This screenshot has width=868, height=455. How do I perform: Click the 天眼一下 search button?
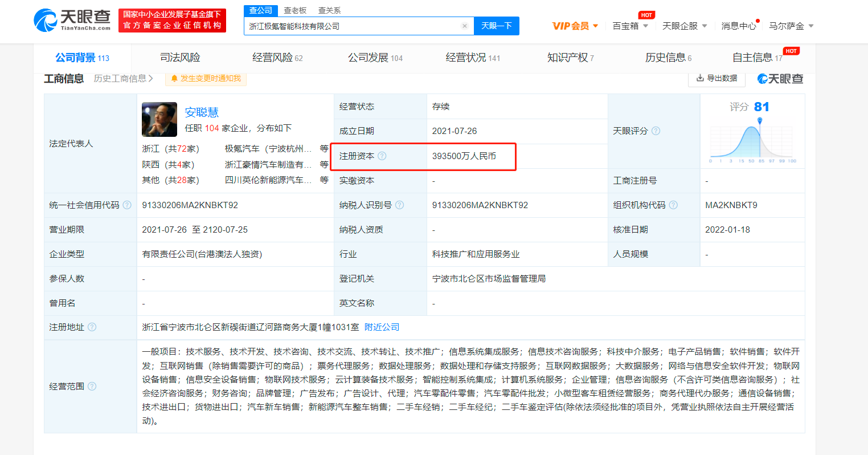pyautogui.click(x=497, y=26)
